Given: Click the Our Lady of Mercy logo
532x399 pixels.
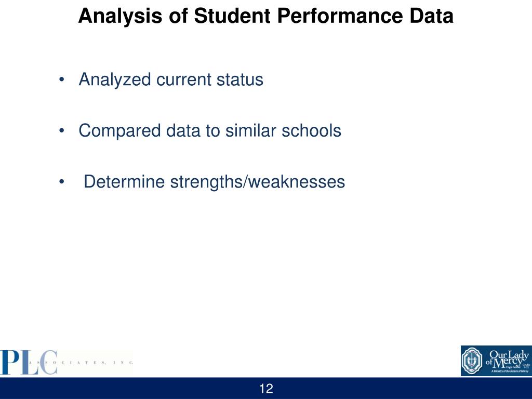Looking at the screenshot, I should click(x=496, y=361).
